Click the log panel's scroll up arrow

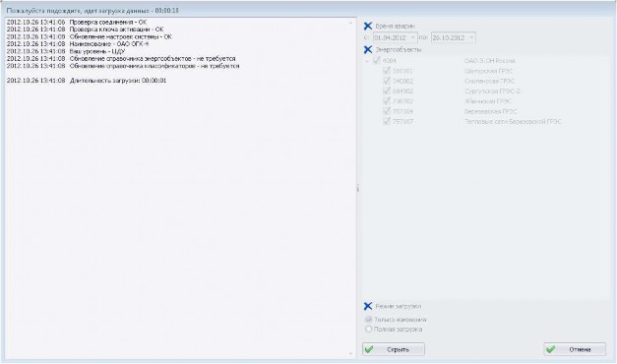pos(350,24)
